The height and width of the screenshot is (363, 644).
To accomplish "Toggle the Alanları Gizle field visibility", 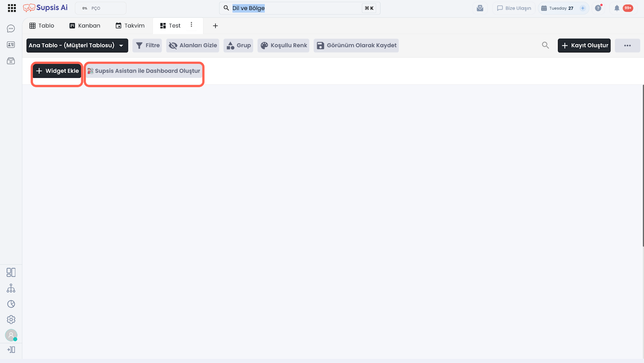I will click(x=193, y=46).
